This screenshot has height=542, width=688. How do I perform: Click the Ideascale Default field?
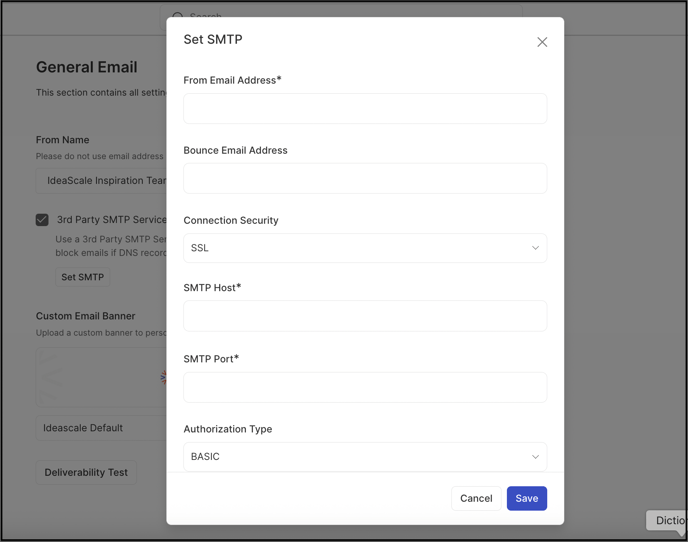[101, 428]
